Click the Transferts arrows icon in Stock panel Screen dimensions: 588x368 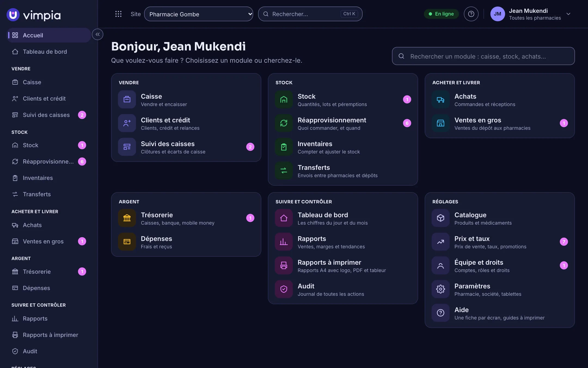284,171
